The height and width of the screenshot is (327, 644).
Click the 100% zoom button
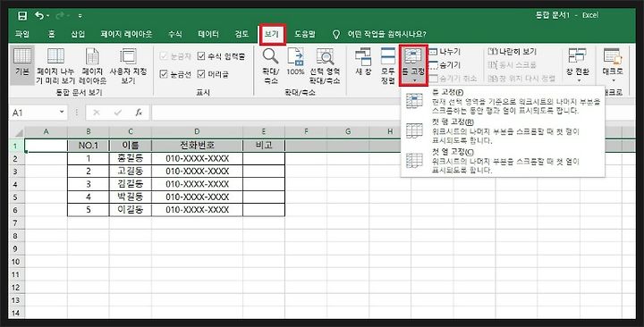[295, 63]
